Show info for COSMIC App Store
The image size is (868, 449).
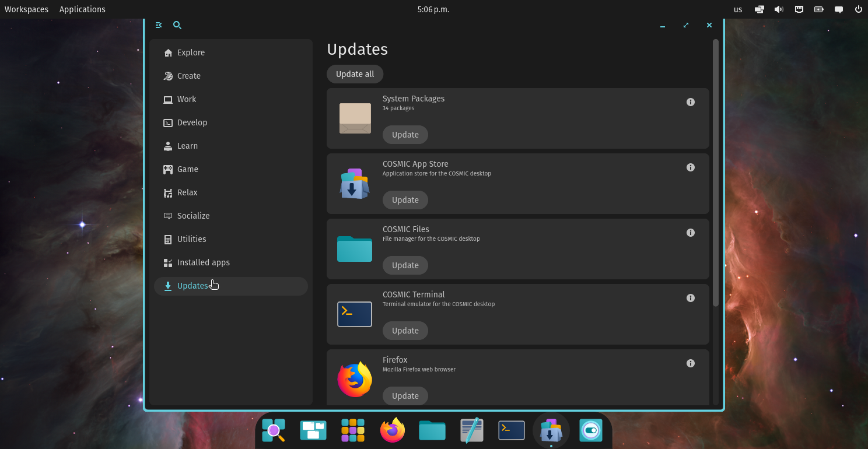691,167
